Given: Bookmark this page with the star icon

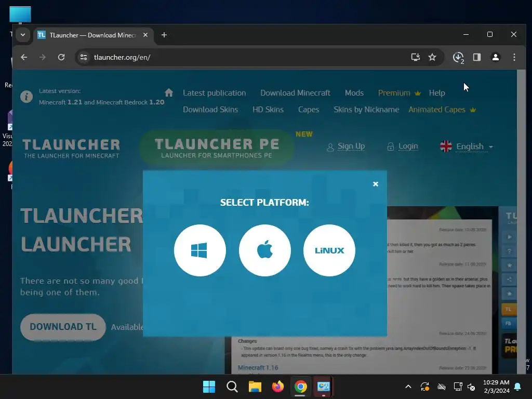Looking at the screenshot, I should click(432, 57).
